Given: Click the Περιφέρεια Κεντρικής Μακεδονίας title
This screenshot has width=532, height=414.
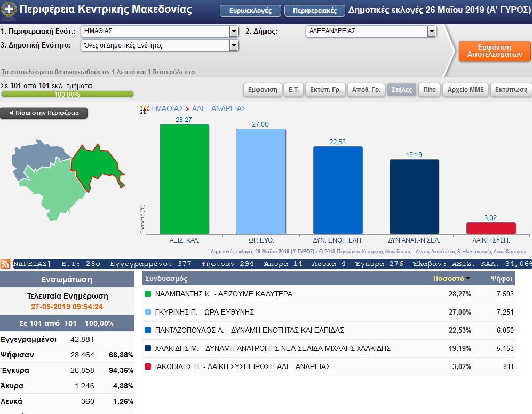Looking at the screenshot, I should [x=106, y=9].
